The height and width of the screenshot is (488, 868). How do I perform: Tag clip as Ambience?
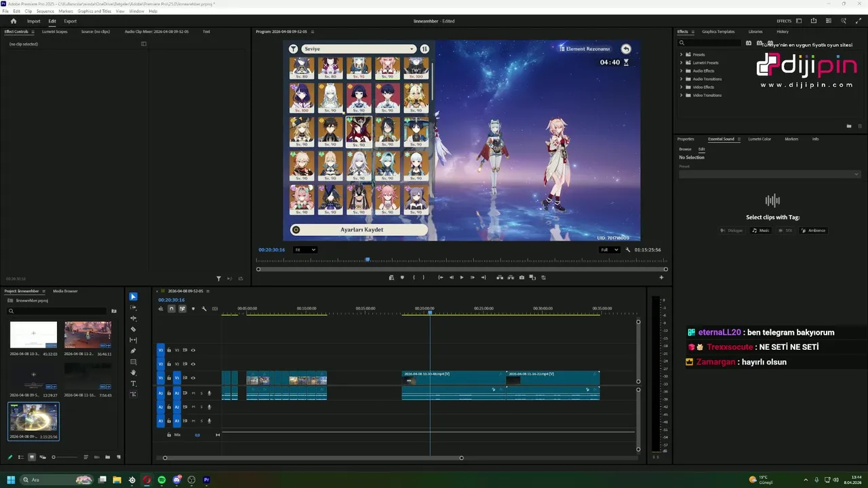coord(814,230)
